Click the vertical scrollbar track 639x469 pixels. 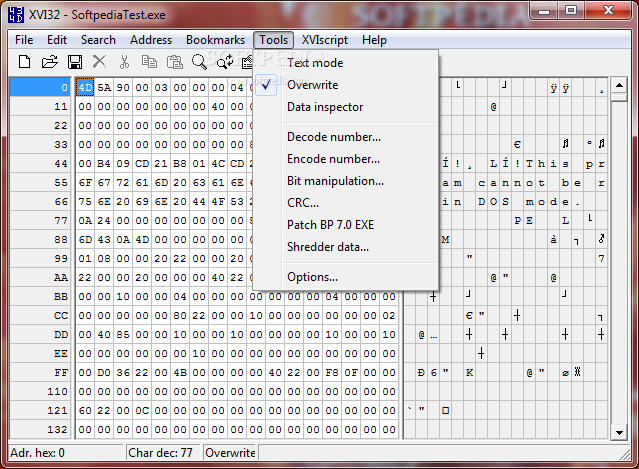tap(619, 265)
